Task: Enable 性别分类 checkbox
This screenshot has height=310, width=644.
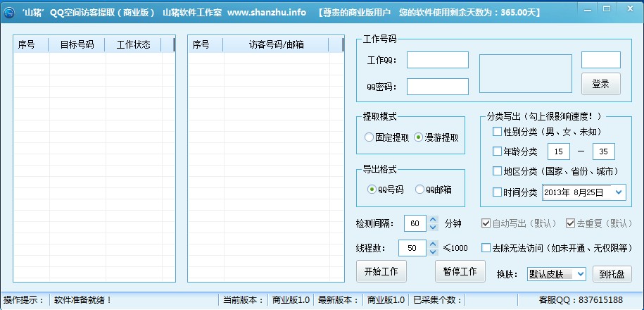Action: coord(497,132)
